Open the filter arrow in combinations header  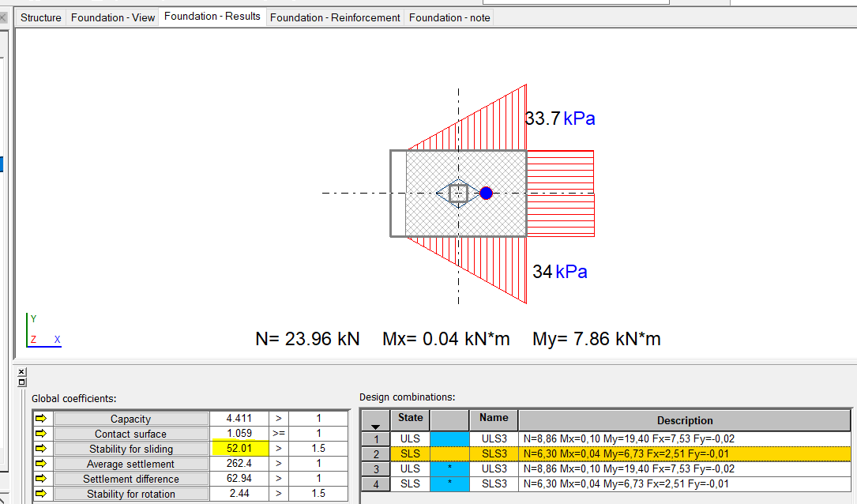point(376,427)
